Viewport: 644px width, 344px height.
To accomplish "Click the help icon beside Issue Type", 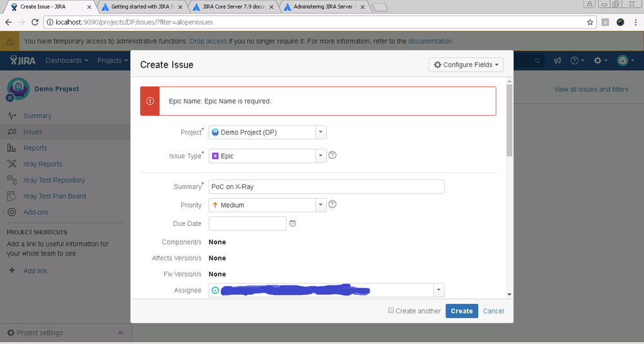I will 333,155.
